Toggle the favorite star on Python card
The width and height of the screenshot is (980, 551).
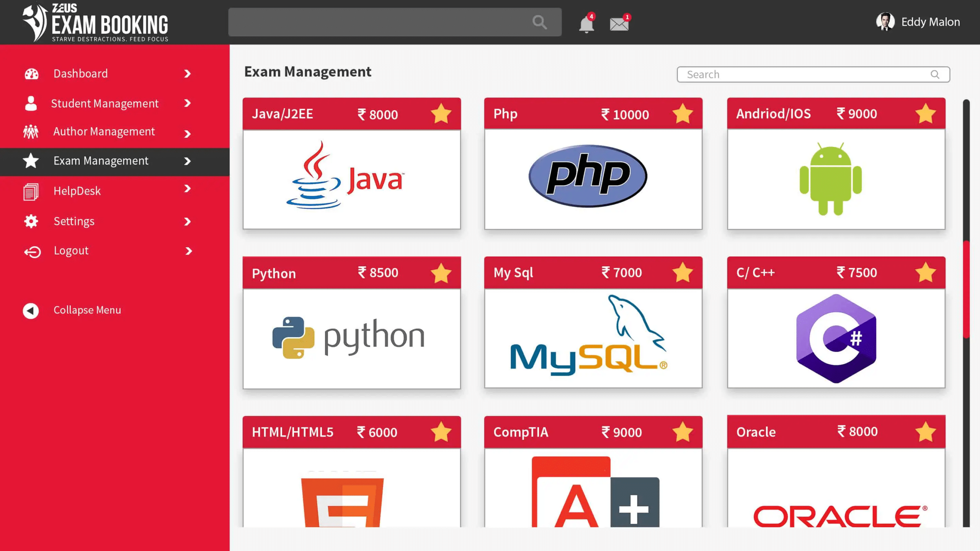pyautogui.click(x=441, y=273)
